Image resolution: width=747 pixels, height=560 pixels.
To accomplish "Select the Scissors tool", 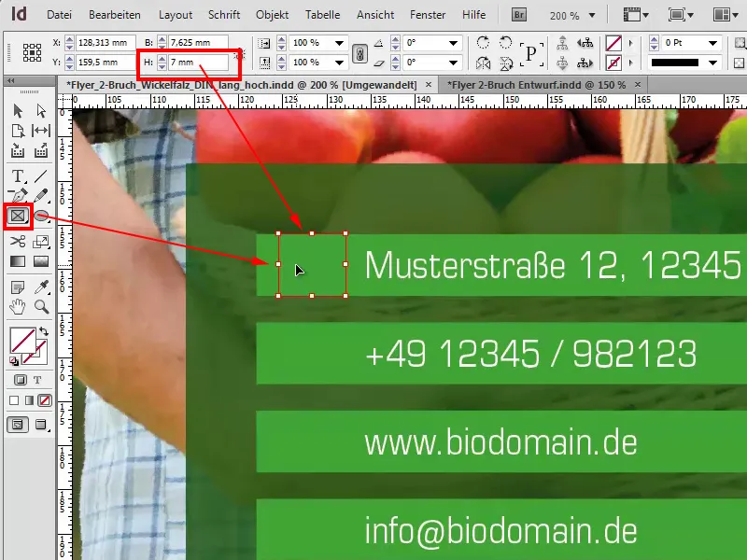I will pyautogui.click(x=18, y=242).
